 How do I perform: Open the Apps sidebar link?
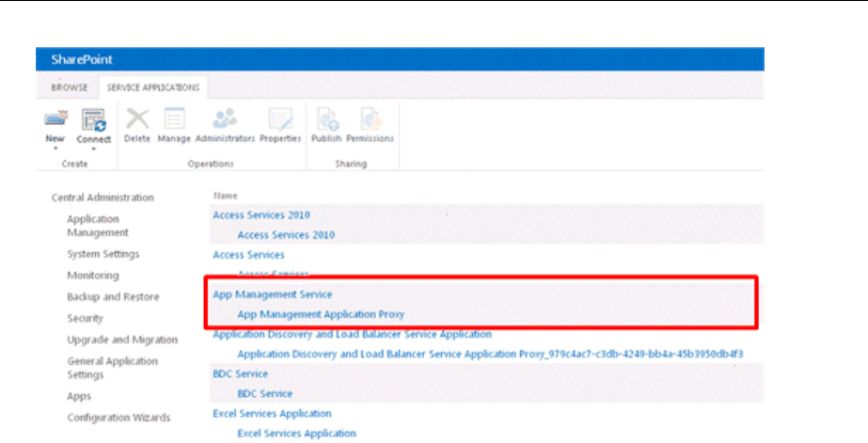[x=79, y=397]
